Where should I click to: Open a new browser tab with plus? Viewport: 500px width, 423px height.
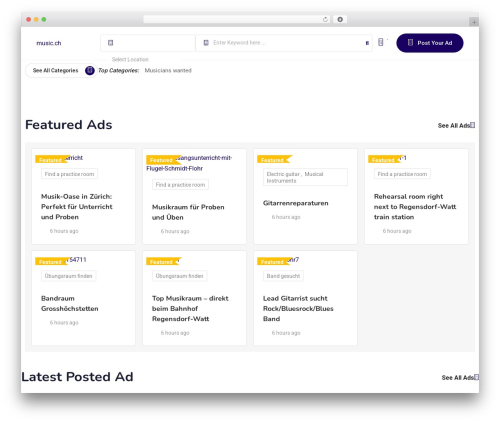[x=474, y=22]
